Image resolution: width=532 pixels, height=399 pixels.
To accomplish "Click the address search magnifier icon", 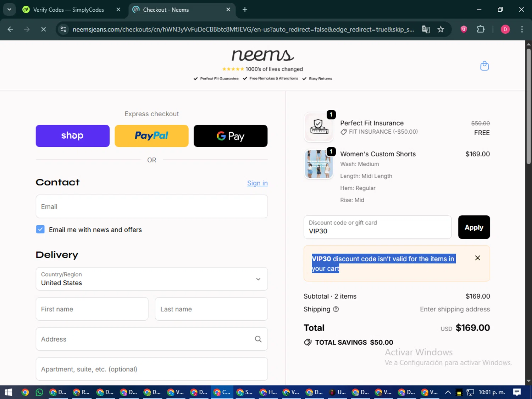I will click(x=258, y=339).
